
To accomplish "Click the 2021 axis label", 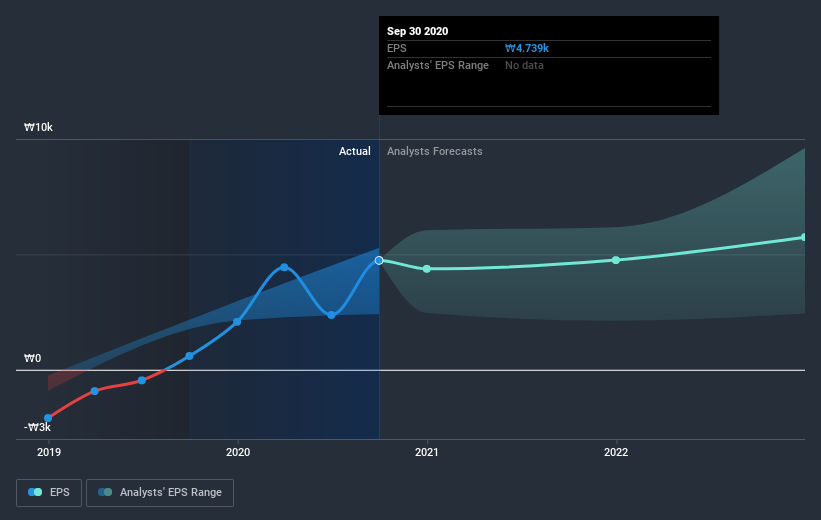I will pyautogui.click(x=427, y=452).
